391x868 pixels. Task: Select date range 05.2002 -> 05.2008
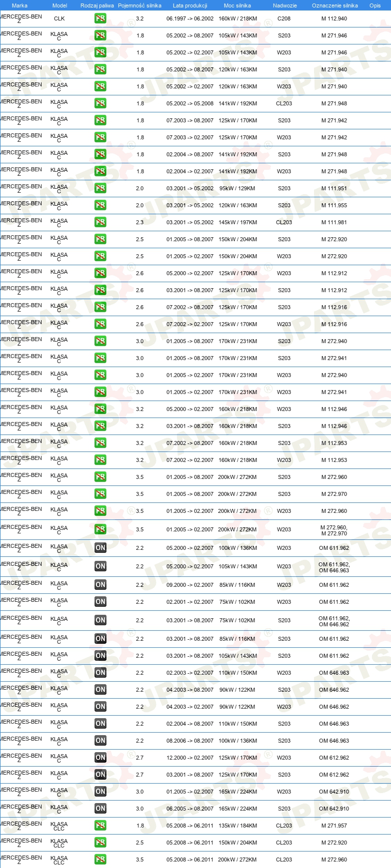[190, 103]
